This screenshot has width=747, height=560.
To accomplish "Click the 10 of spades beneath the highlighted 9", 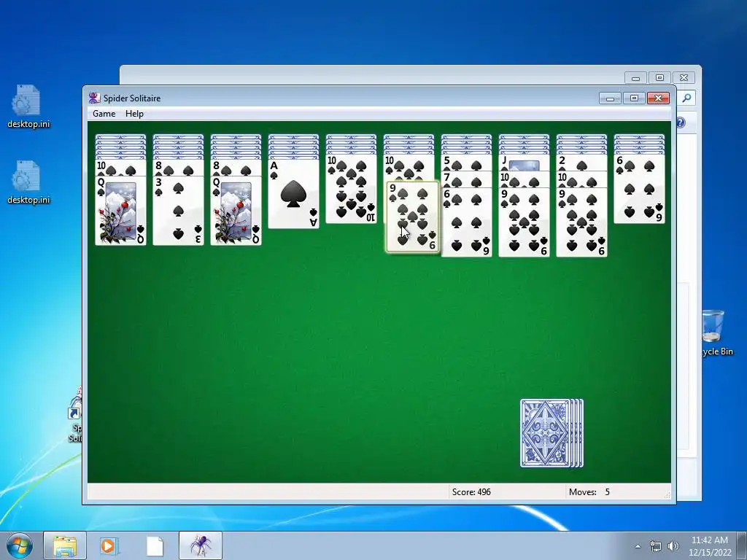I will click(x=409, y=168).
